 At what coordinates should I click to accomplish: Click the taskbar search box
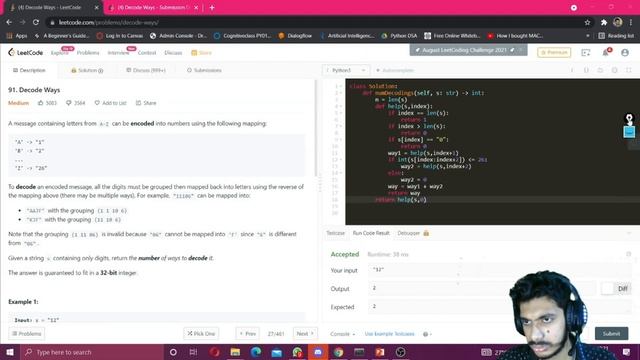(x=91, y=352)
